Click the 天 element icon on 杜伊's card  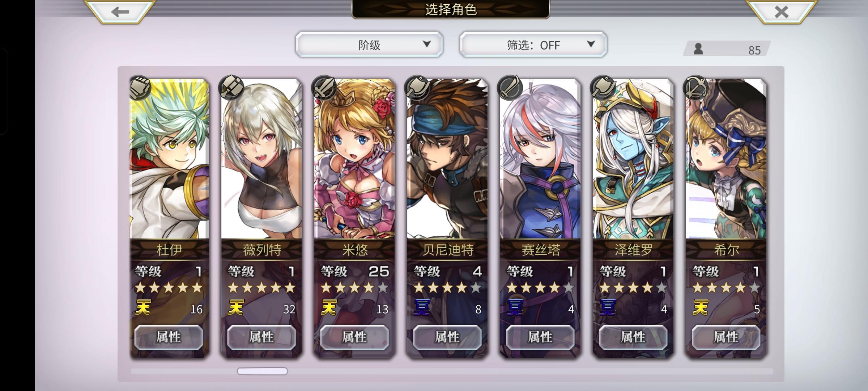click(143, 308)
